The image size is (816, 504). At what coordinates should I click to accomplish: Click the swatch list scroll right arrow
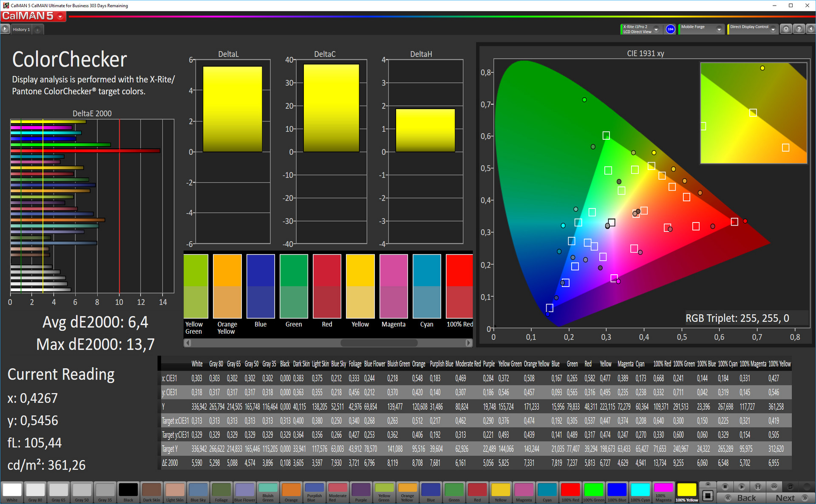(468, 342)
